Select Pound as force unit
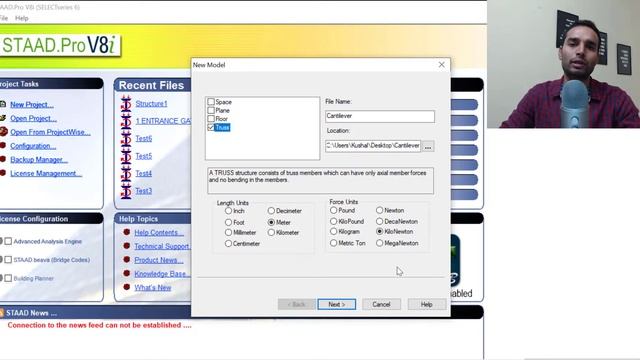This screenshot has height=360, width=640. (x=333, y=210)
